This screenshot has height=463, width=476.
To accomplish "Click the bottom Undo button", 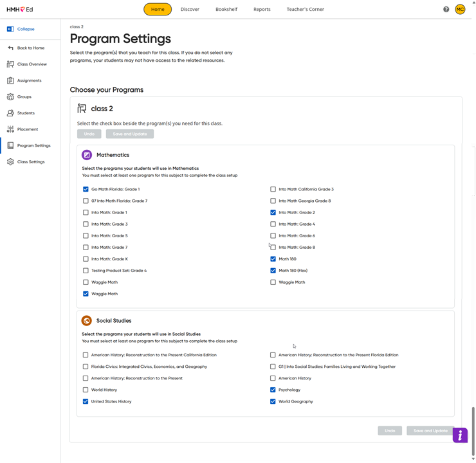I will [390, 431].
